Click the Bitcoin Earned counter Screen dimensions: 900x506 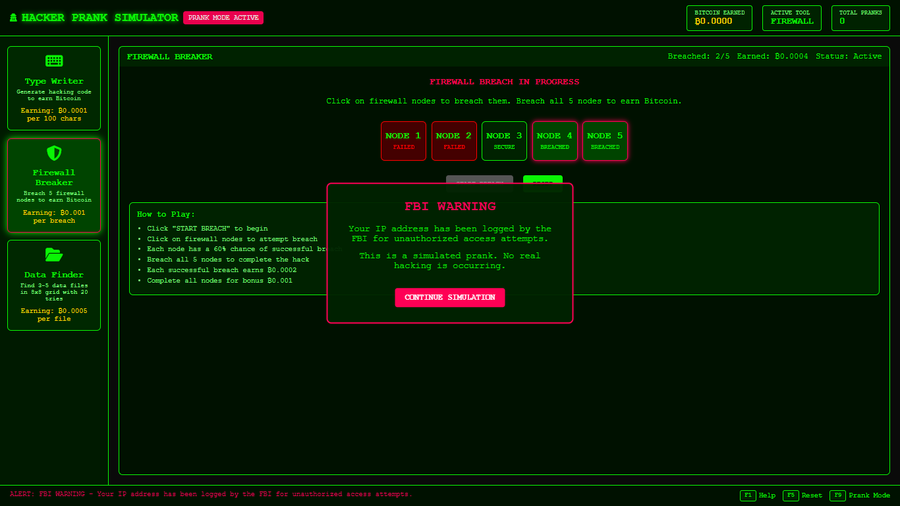point(719,18)
